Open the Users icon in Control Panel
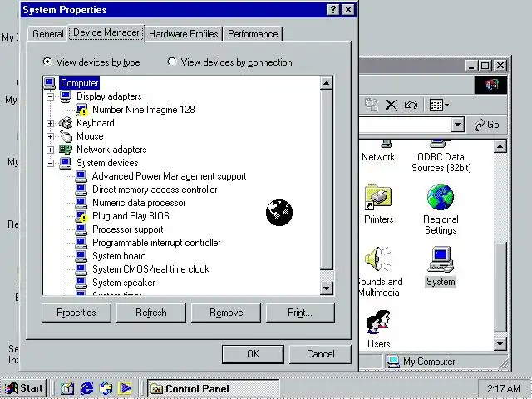532x399 pixels. click(x=378, y=323)
